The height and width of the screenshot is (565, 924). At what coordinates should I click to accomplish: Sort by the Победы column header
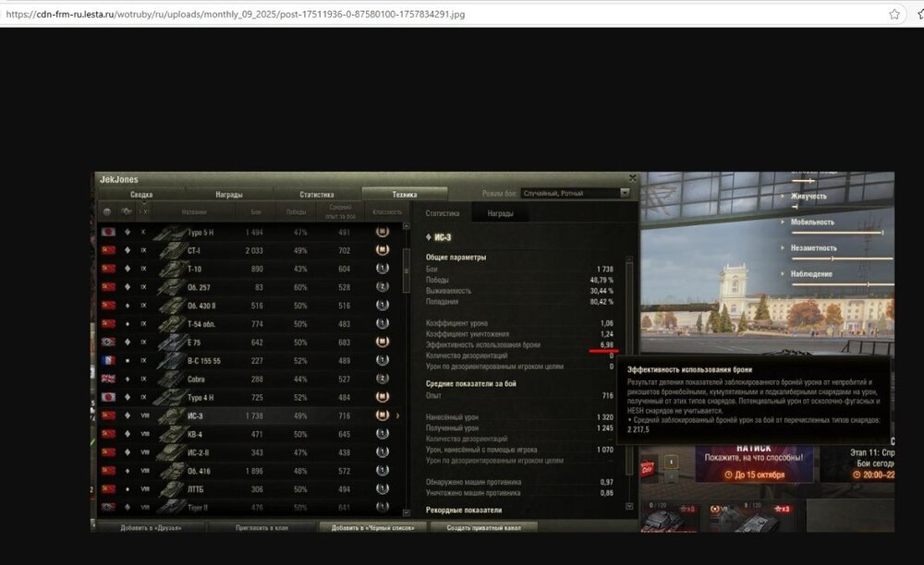(296, 212)
